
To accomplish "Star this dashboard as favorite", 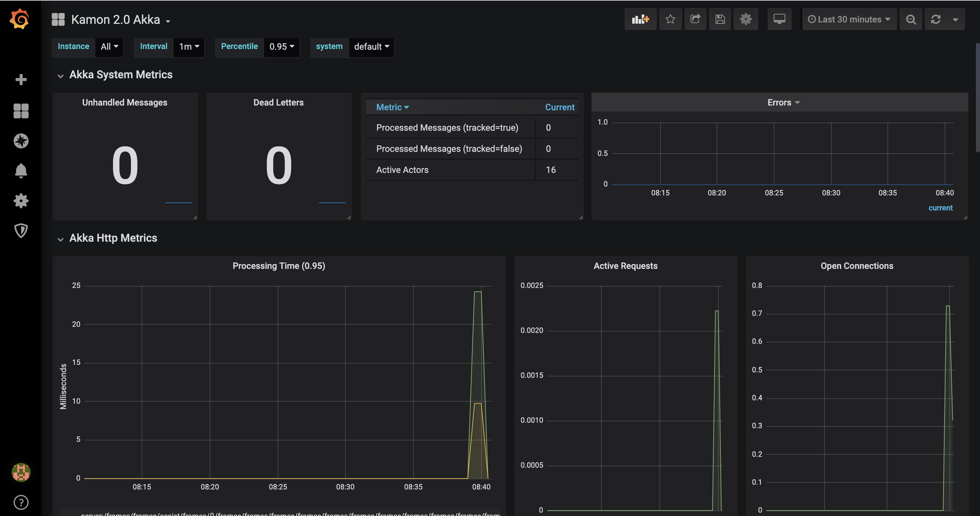I will click(670, 19).
